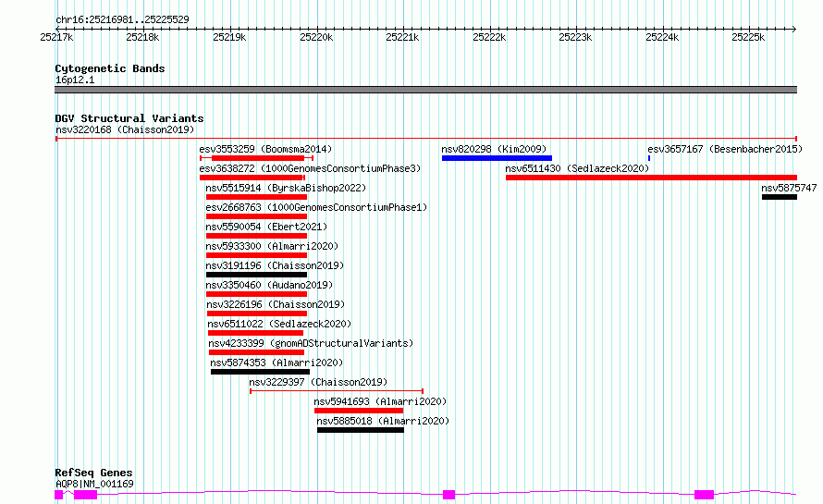823x504 pixels.
Task: Click the 25217k ruler tick label
Action: tap(56, 37)
